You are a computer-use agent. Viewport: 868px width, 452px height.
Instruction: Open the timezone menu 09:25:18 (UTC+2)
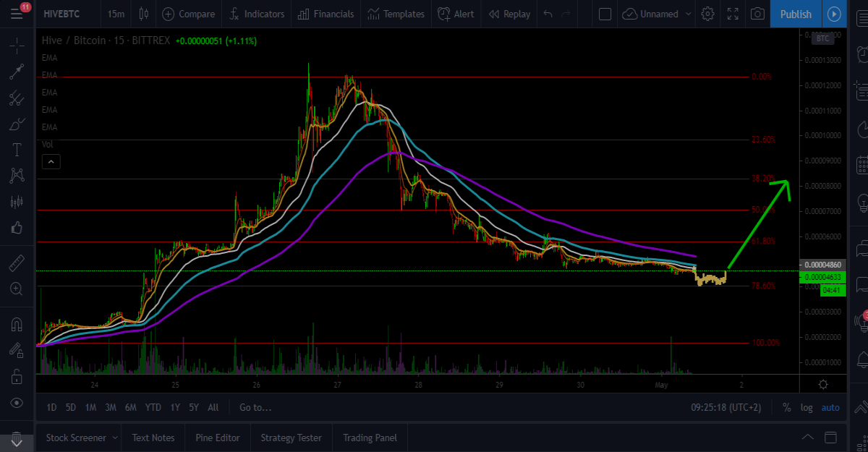click(726, 407)
